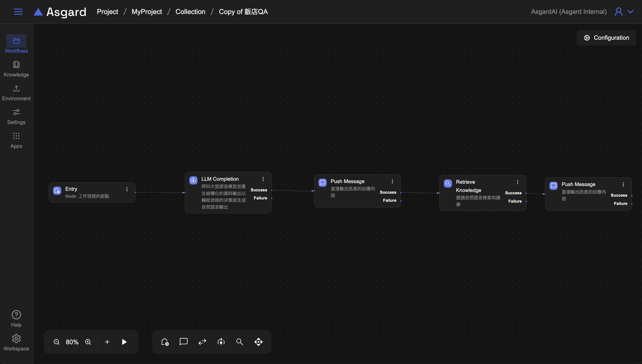
Task: Open the Environment sidebar section
Action: click(16, 93)
